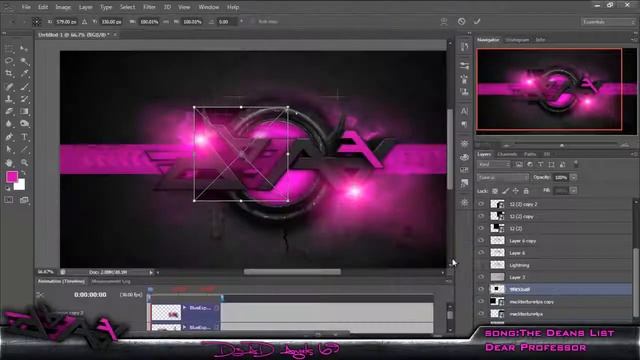Select the Clone Stamp tool
Viewport: 640px width, 360px height.
(x=9, y=99)
